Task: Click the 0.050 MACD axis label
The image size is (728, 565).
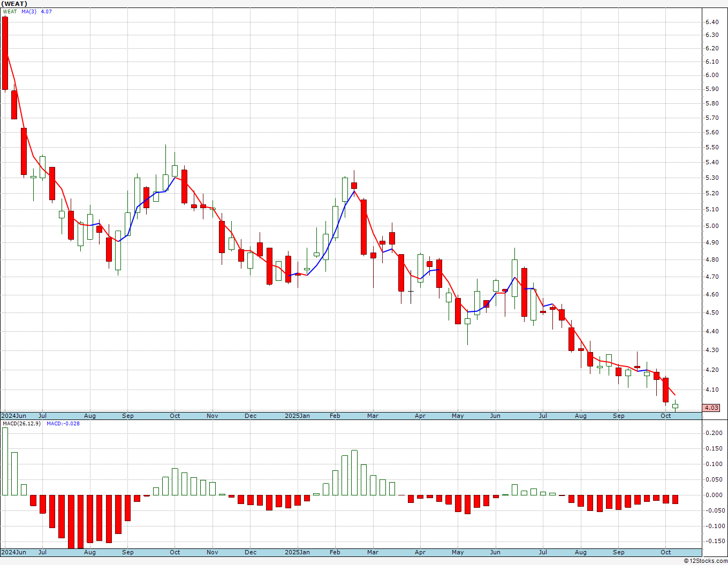Action: [714, 479]
